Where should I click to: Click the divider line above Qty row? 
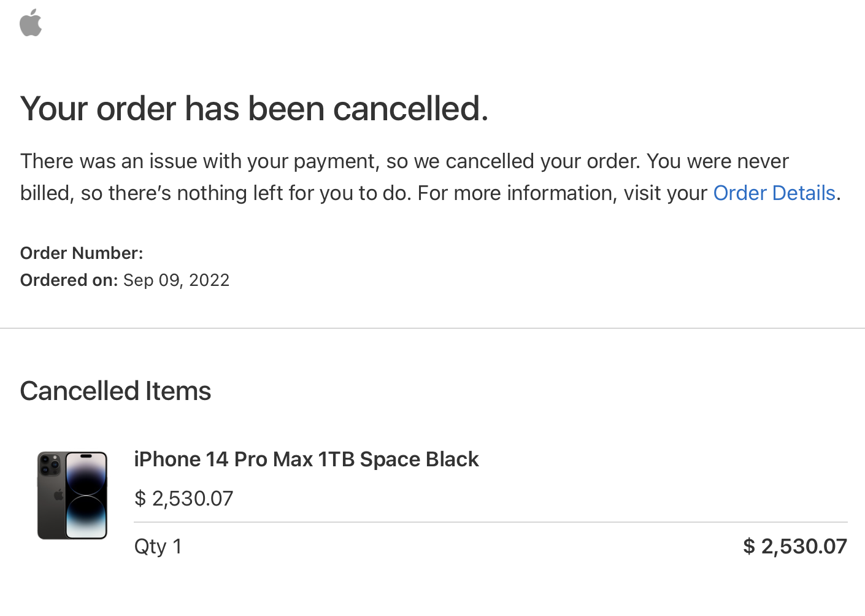pos(491,522)
